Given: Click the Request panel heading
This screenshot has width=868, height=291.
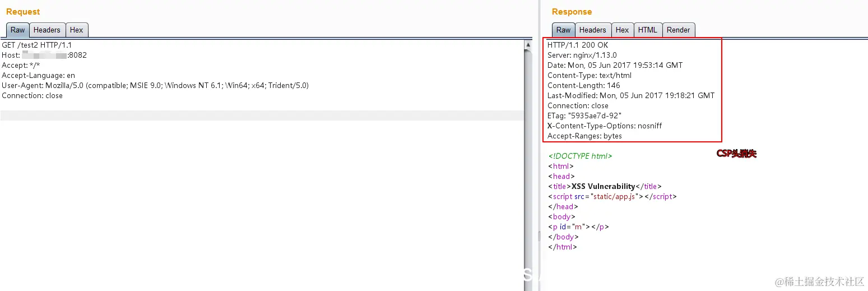Looking at the screenshot, I should (x=23, y=12).
